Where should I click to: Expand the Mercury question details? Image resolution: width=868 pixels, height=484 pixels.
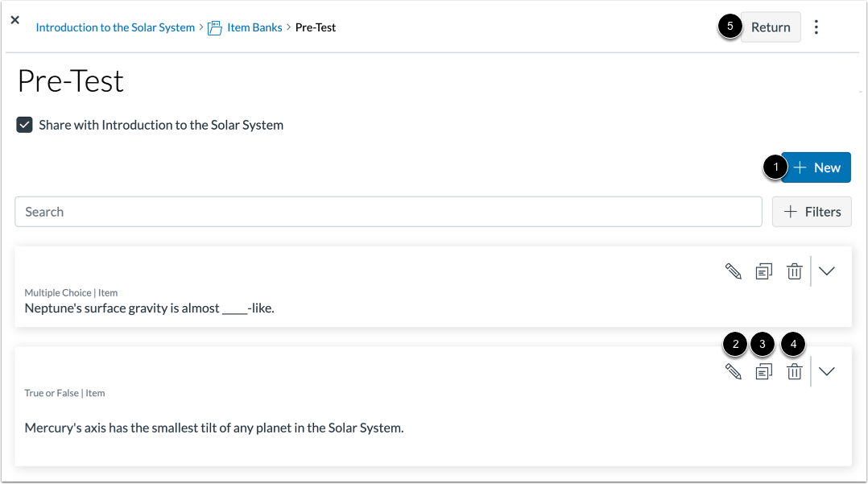pyautogui.click(x=827, y=371)
